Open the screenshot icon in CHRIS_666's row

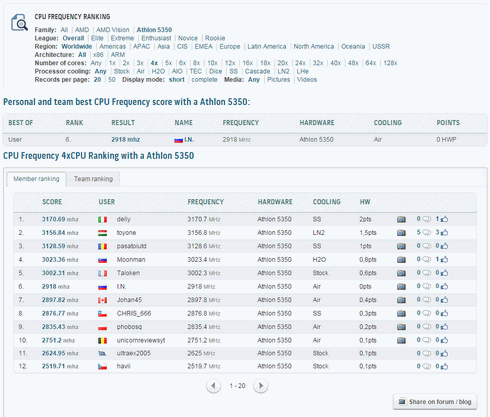point(401,313)
